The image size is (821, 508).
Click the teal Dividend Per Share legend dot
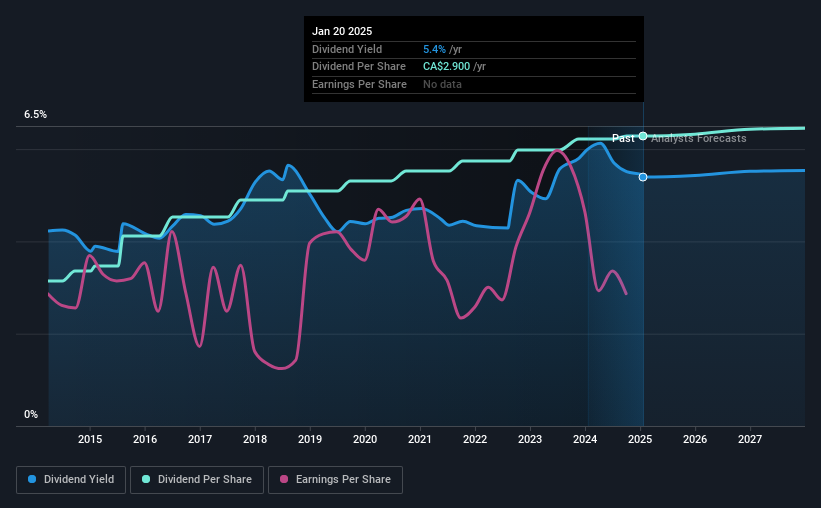click(x=146, y=479)
